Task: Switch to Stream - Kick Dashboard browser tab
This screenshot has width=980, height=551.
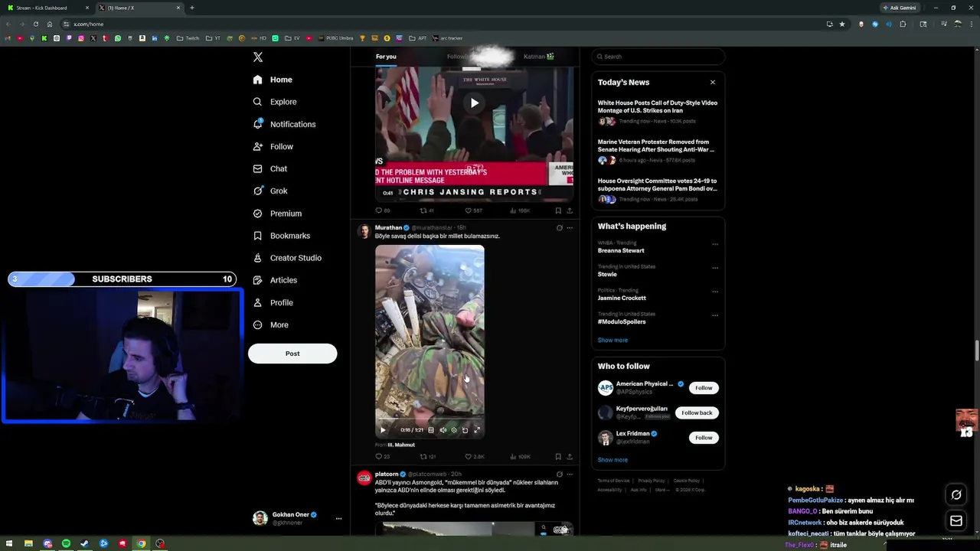Action: pyautogui.click(x=47, y=8)
